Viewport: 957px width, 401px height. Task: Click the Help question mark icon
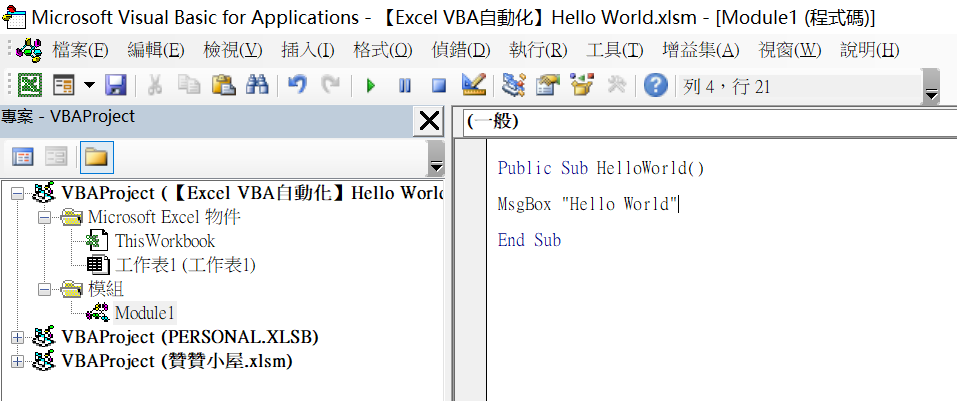(x=655, y=85)
